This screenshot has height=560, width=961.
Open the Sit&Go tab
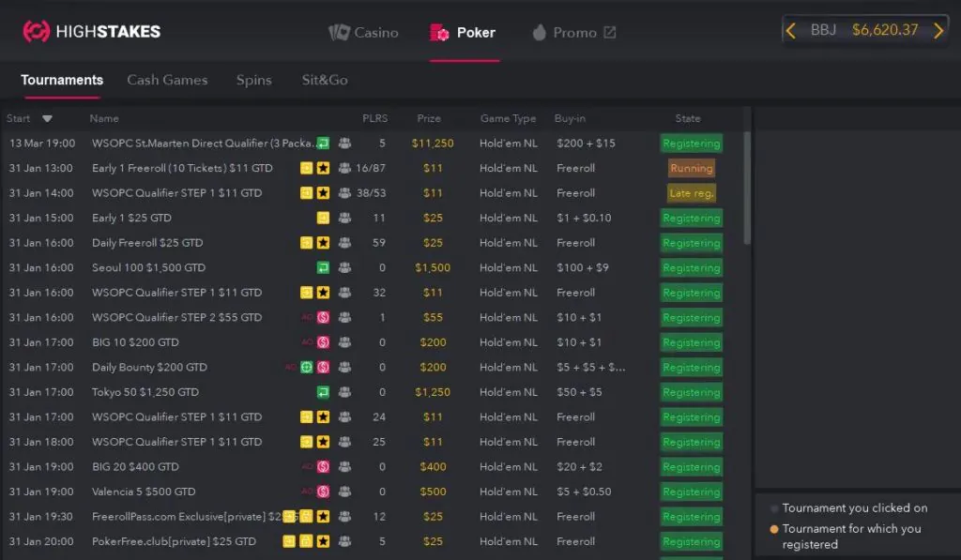click(325, 80)
